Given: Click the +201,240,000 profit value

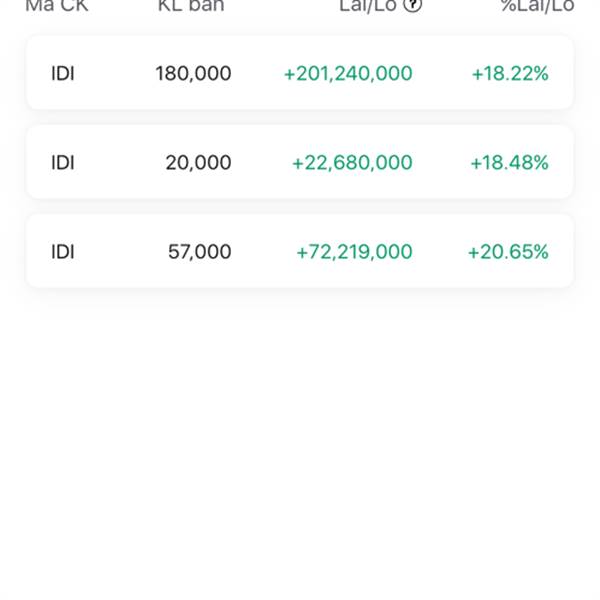Looking at the screenshot, I should point(348,73).
